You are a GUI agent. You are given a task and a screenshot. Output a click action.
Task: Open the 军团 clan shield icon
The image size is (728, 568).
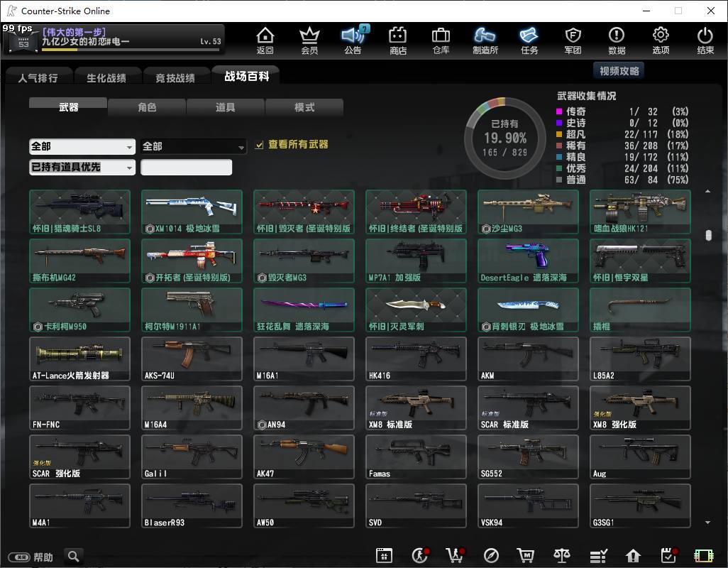point(573,40)
